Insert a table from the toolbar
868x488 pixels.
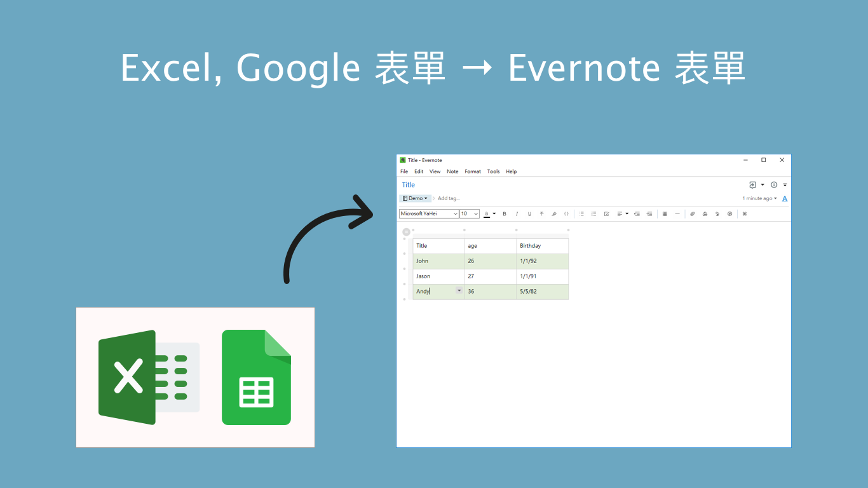click(x=665, y=214)
